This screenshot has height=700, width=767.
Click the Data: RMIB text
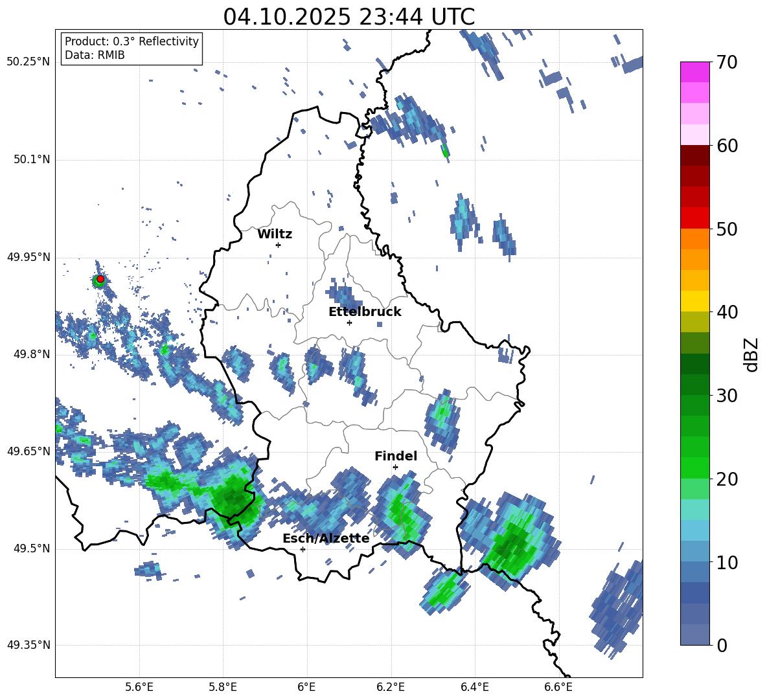(95, 55)
